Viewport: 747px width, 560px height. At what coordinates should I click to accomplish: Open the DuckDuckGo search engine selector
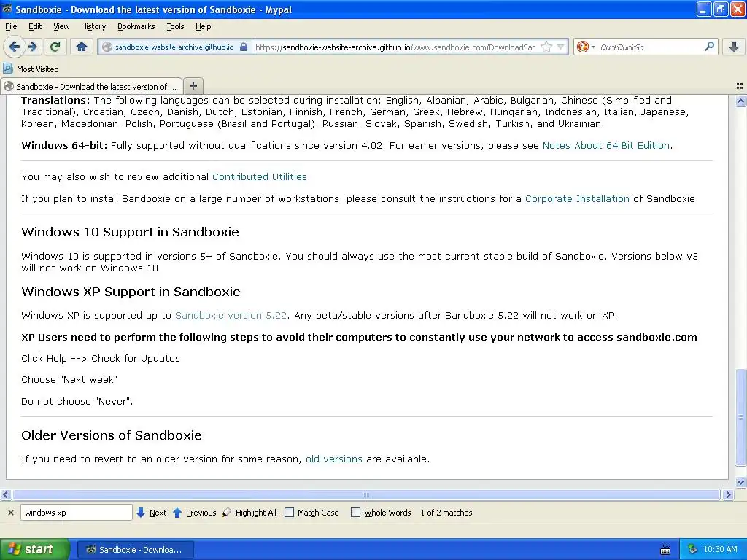586,47
